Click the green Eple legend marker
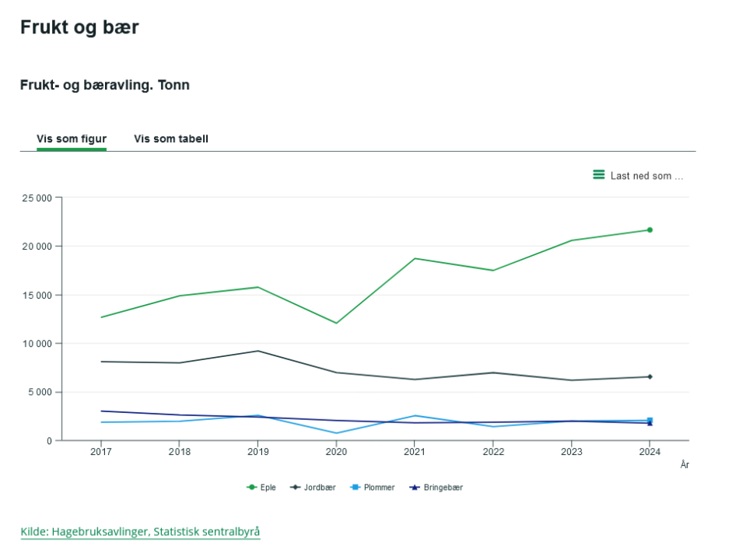This screenshot has width=732, height=560. 251,488
